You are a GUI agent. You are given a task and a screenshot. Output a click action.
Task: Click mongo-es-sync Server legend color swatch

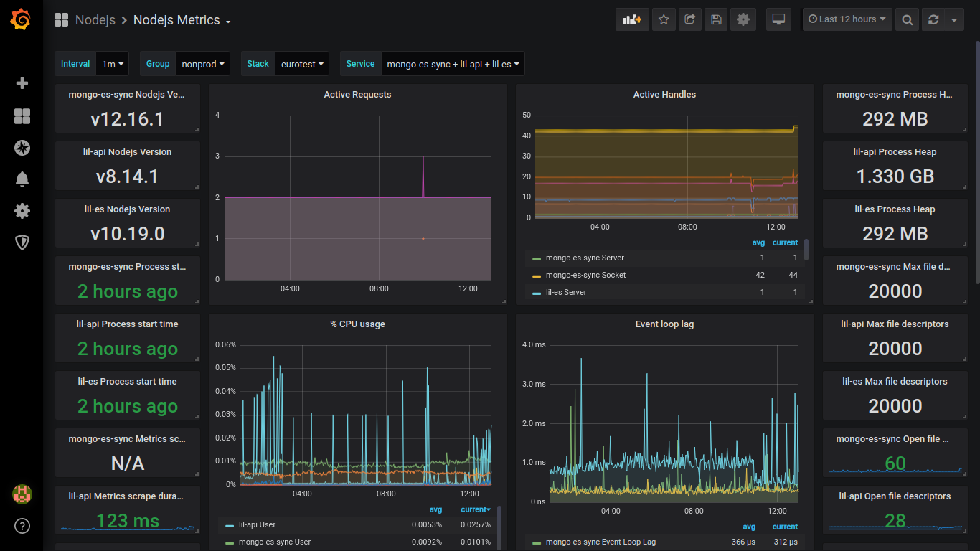point(536,258)
